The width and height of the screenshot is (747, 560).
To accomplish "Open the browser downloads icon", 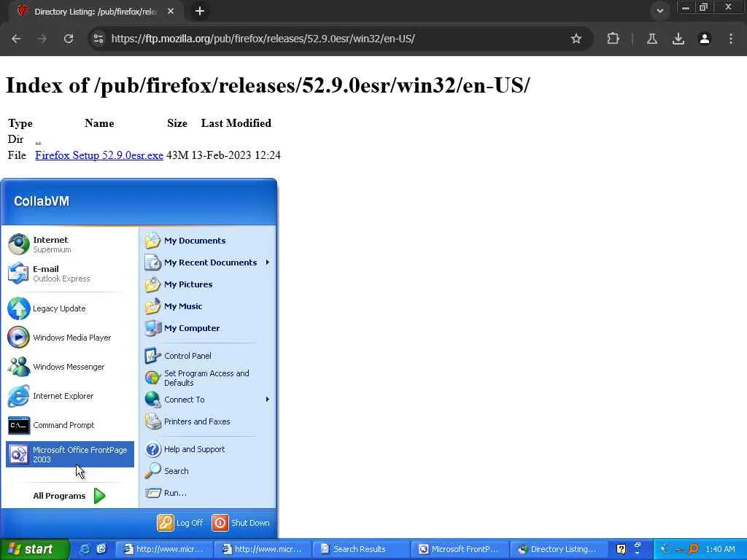I will [x=678, y=39].
